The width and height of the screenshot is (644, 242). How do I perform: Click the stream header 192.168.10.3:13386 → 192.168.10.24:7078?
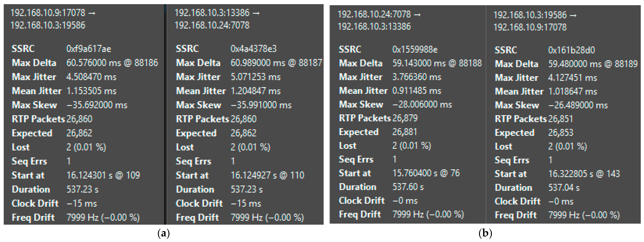pyautogui.click(x=217, y=19)
